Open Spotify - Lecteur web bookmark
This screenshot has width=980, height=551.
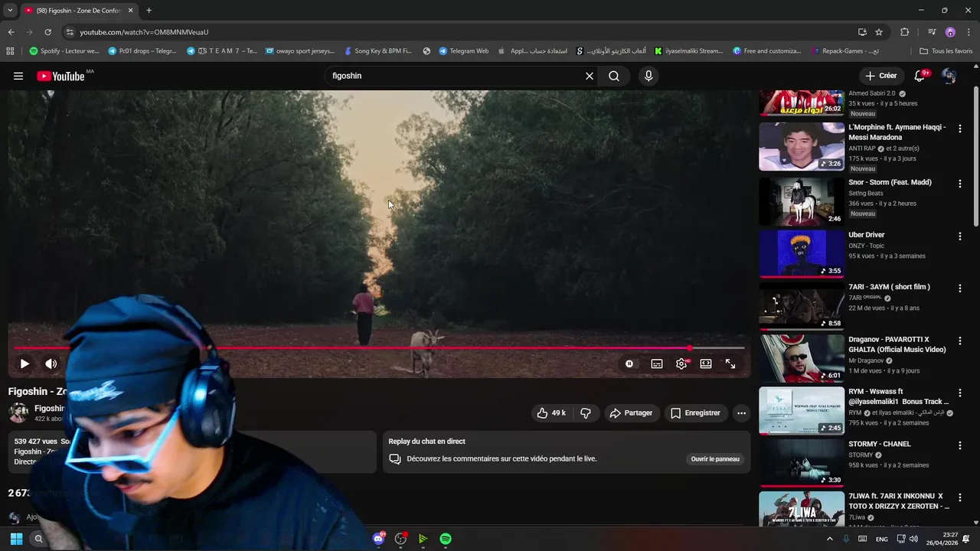pyautogui.click(x=64, y=51)
